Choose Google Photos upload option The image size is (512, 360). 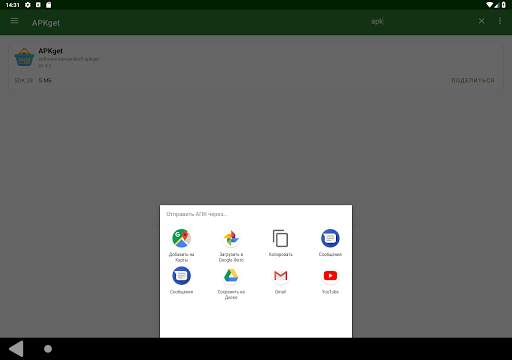(x=231, y=245)
